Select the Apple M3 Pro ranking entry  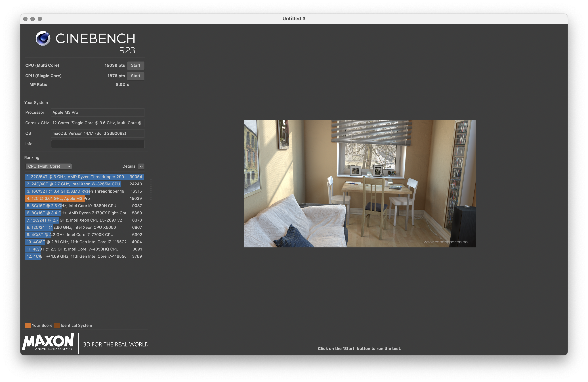tap(84, 199)
